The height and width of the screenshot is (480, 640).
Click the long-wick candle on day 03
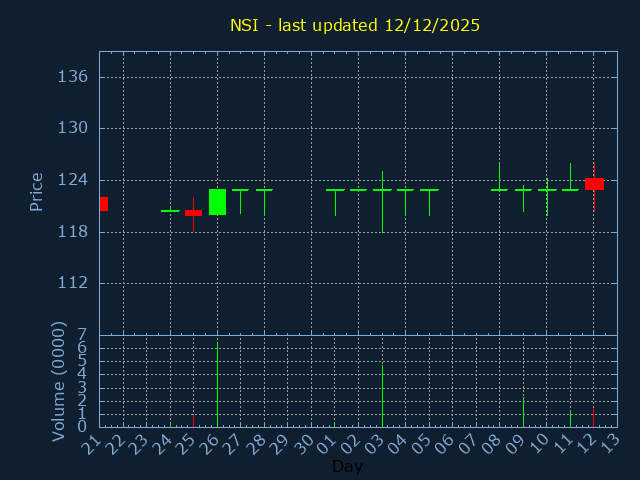point(382,190)
